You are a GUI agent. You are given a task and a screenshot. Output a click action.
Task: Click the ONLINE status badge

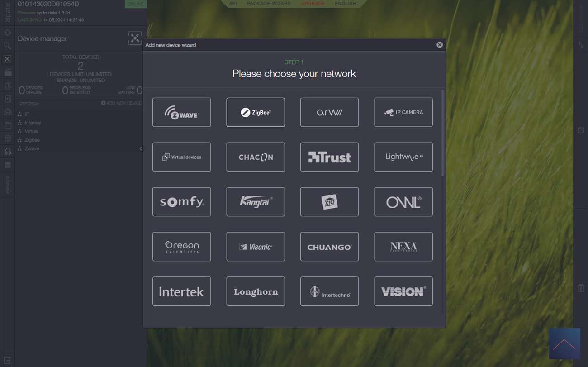(x=135, y=4)
